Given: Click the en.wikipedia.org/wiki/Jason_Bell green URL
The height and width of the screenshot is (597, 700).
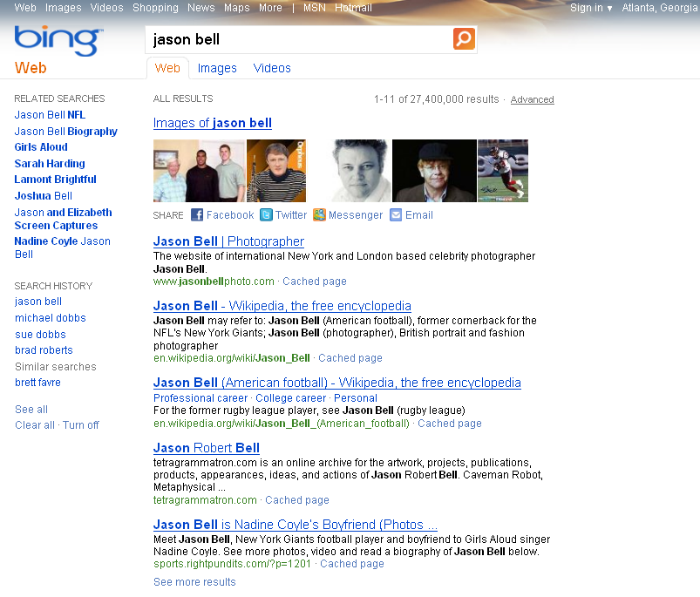Looking at the screenshot, I should [232, 358].
